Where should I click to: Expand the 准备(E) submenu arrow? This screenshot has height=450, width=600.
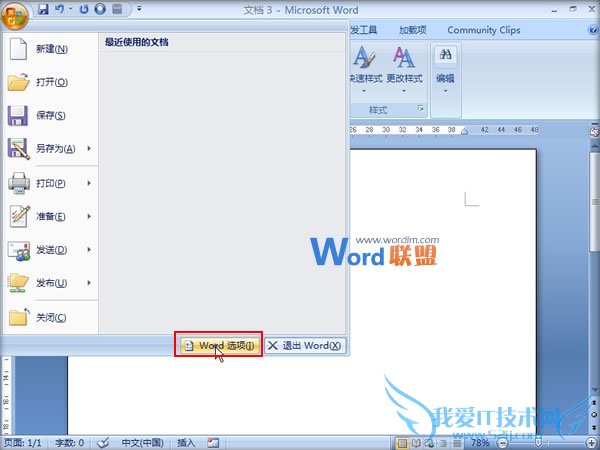coord(89,216)
